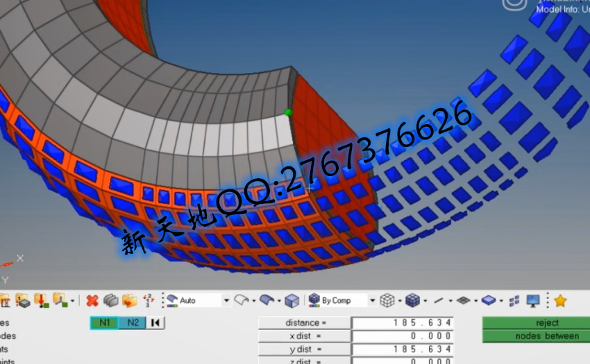The height and width of the screenshot is (364, 590).
Task: Click the gray stacked shapes icon
Action: (x=110, y=300)
